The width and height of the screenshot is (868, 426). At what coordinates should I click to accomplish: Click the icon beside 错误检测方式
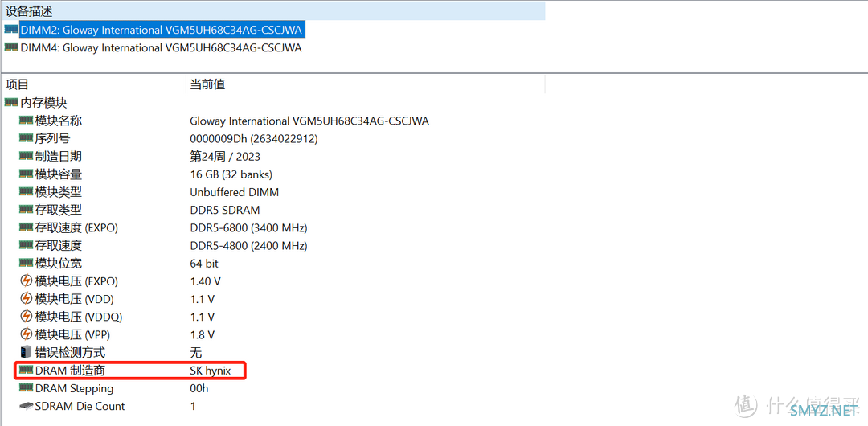click(x=26, y=352)
